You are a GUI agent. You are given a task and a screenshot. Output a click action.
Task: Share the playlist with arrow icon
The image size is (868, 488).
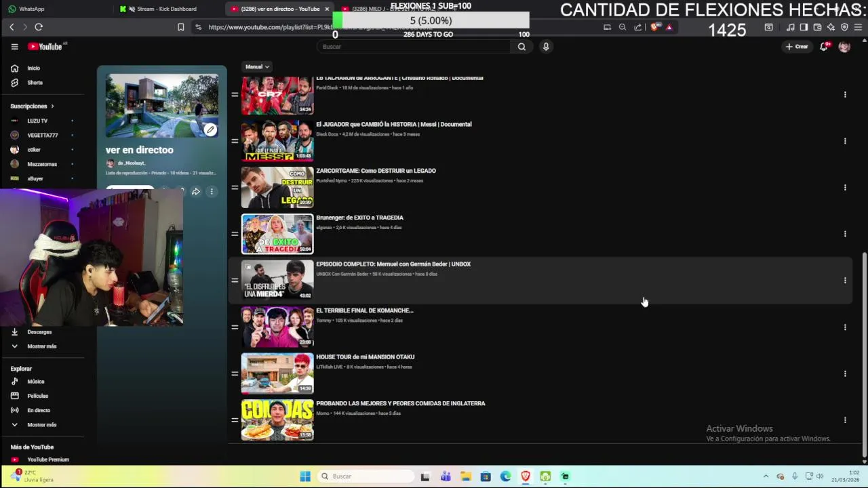click(195, 192)
